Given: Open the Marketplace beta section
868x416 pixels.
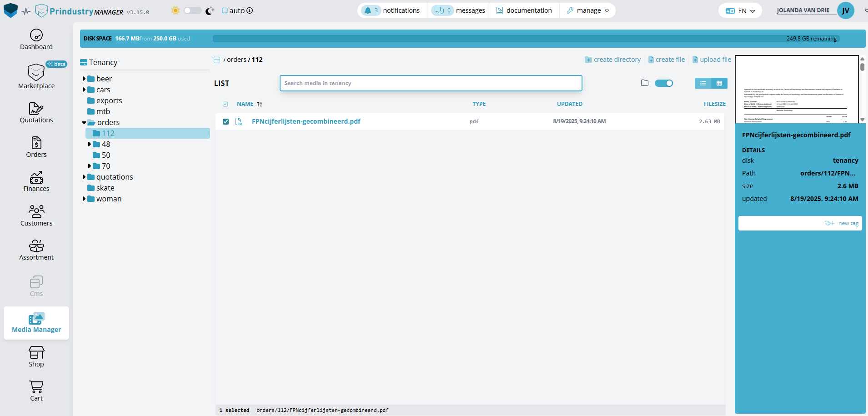Looking at the screenshot, I should point(36,76).
